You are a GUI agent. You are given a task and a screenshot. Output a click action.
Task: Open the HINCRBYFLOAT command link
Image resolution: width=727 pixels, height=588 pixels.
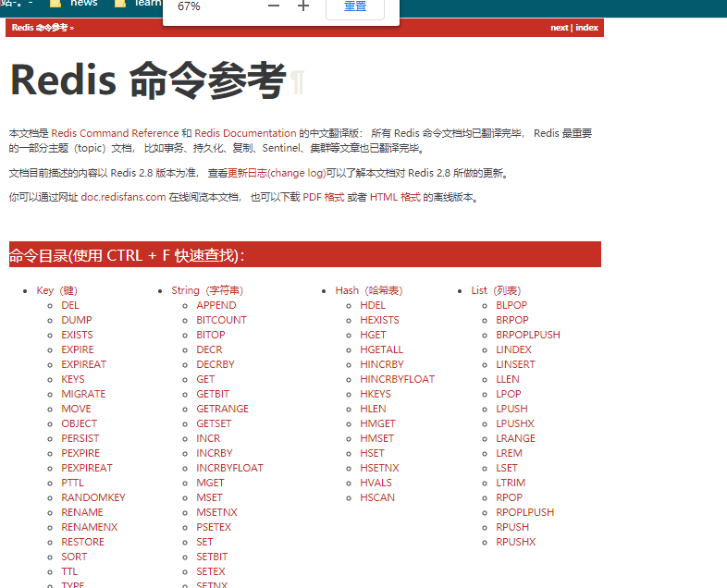398,379
